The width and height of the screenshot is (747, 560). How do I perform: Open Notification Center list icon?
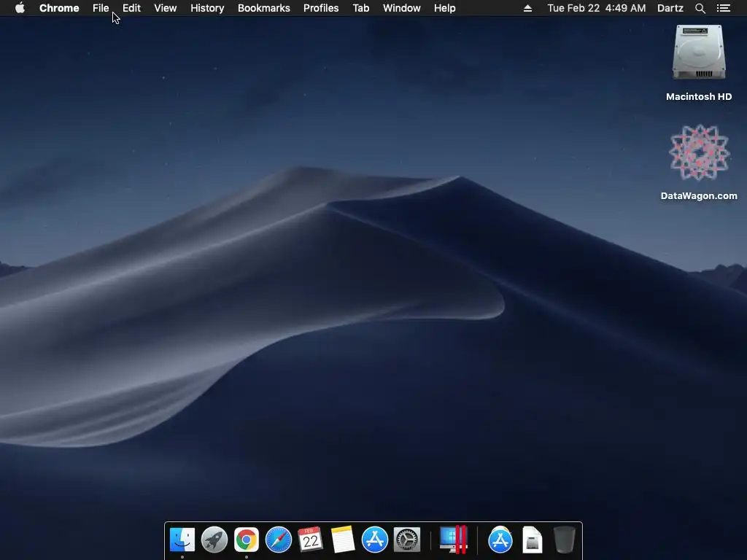[x=724, y=8]
